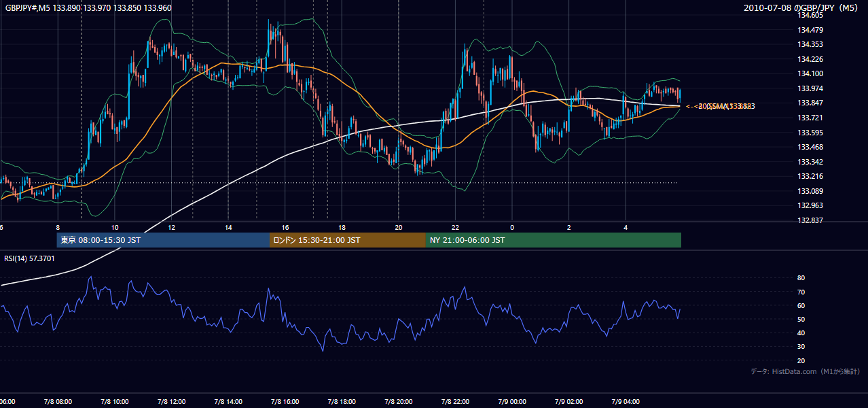Click the '2010-07-08 のGBP/JPY (M5)' chart title
This screenshot has width=868, height=408.
point(801,7)
